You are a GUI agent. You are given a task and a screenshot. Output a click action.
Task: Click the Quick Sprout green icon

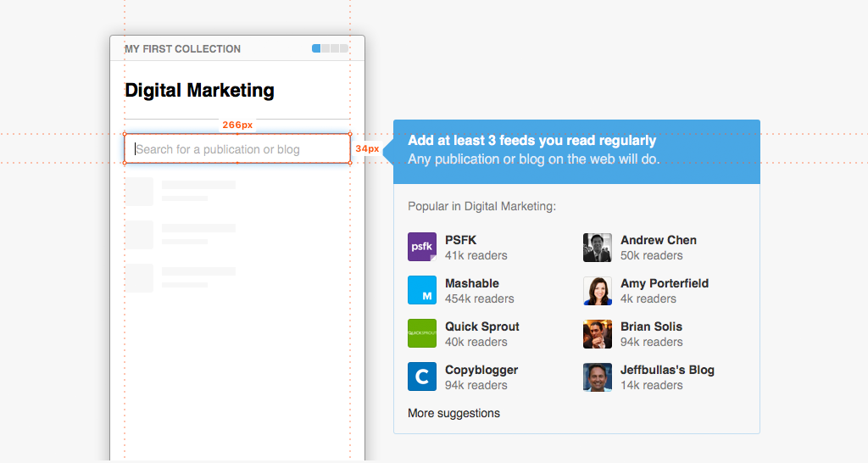pyautogui.click(x=422, y=333)
